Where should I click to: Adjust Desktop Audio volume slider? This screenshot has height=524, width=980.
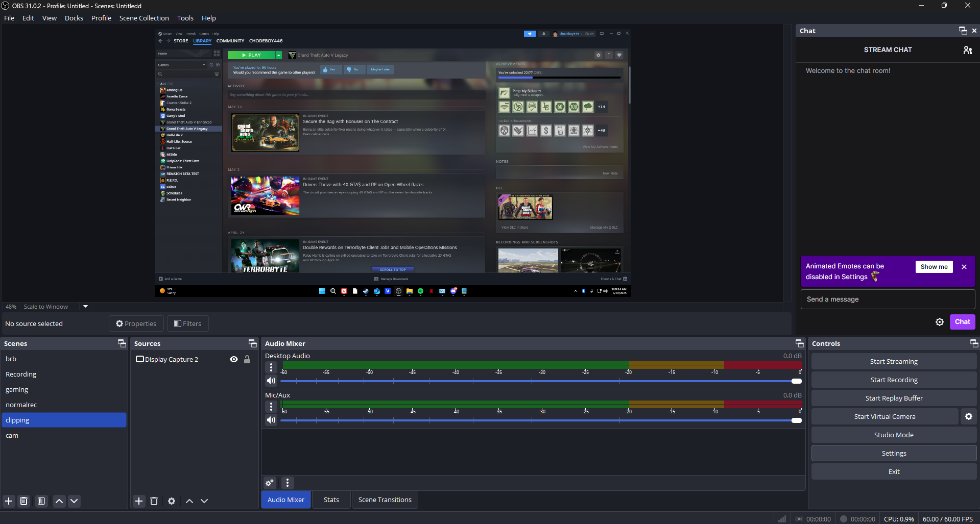click(x=541, y=381)
